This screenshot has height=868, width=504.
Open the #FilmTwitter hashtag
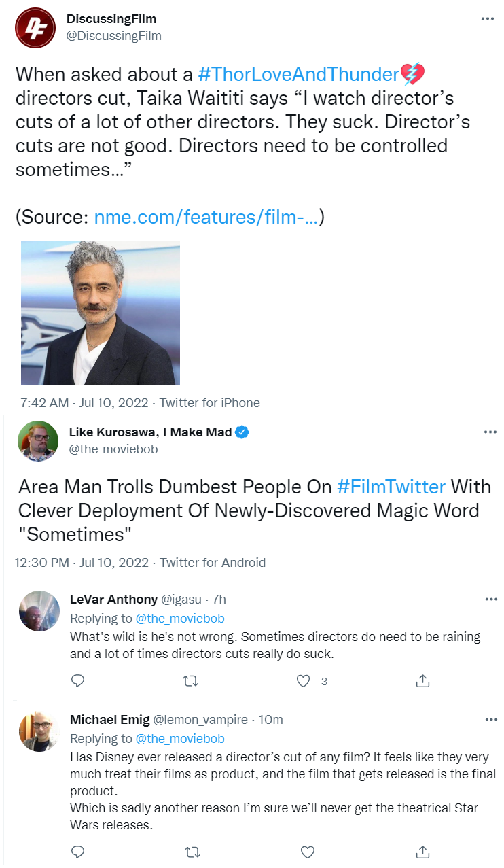(391, 487)
